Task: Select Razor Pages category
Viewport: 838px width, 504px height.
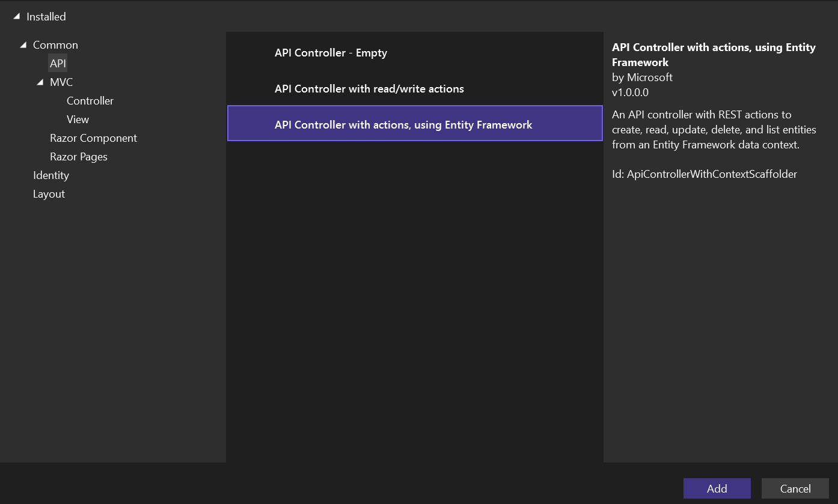Action: [x=79, y=157]
